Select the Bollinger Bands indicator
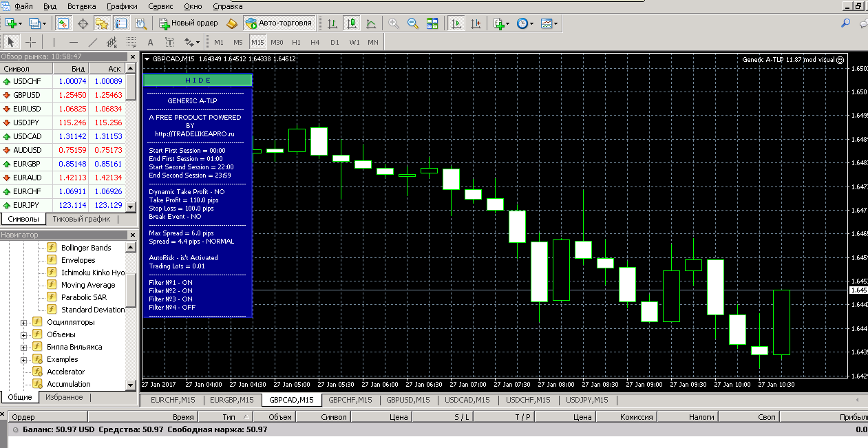The width and height of the screenshot is (868, 448). pos(86,248)
